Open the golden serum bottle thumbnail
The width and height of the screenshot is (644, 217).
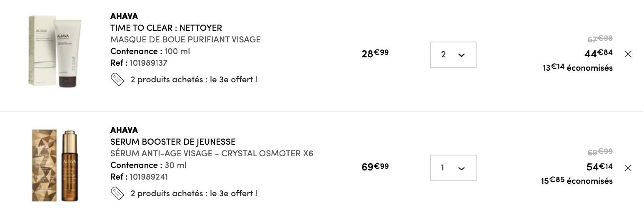(x=55, y=165)
